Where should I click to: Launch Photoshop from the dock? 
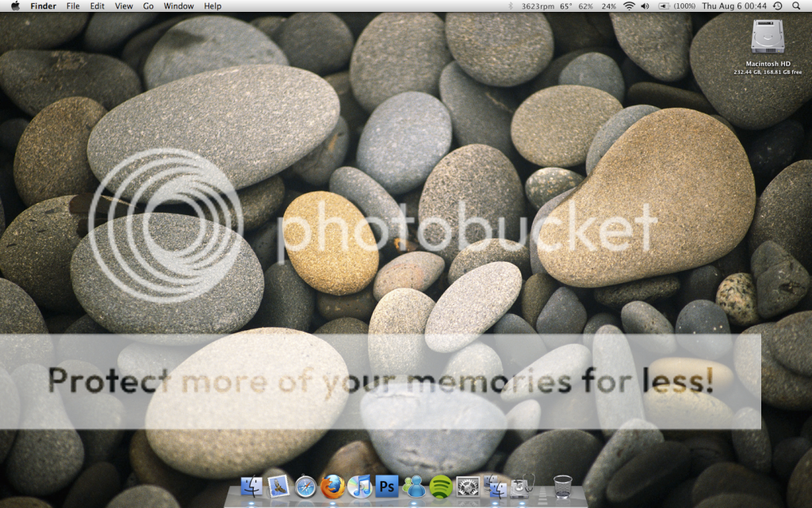click(x=387, y=485)
